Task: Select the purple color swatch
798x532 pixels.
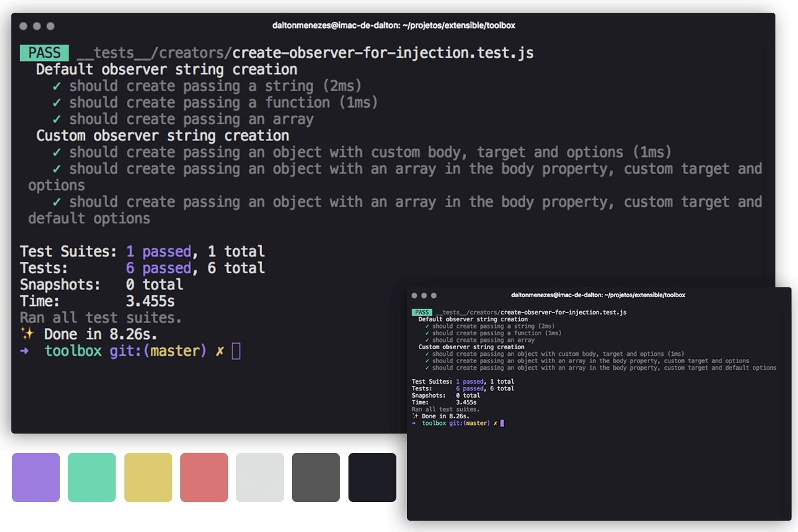Action: click(36, 477)
